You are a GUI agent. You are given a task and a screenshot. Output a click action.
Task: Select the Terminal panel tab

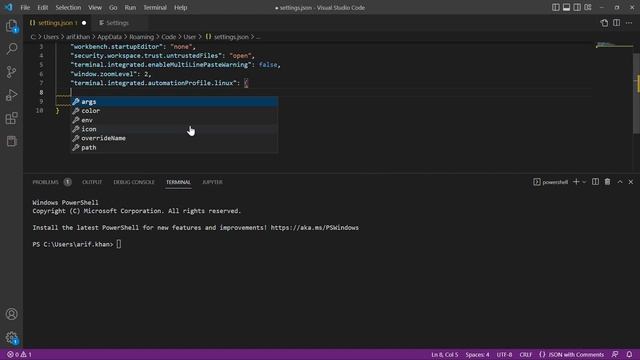pyautogui.click(x=178, y=182)
